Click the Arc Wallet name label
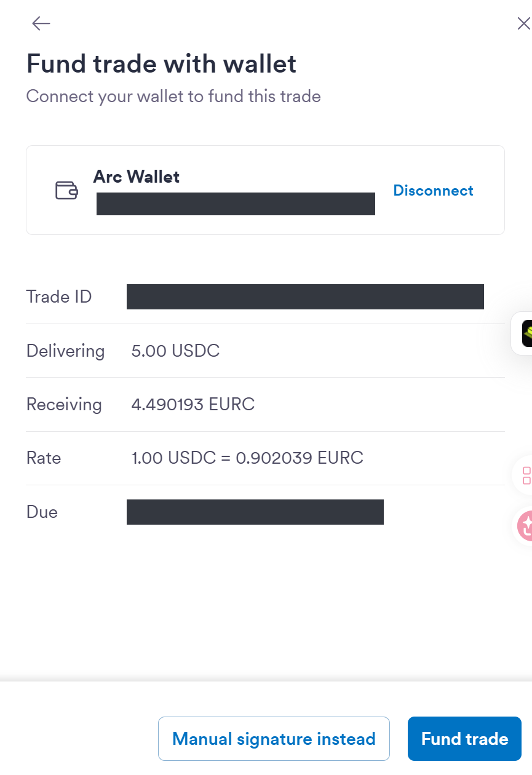The width and height of the screenshot is (532, 775). click(137, 177)
